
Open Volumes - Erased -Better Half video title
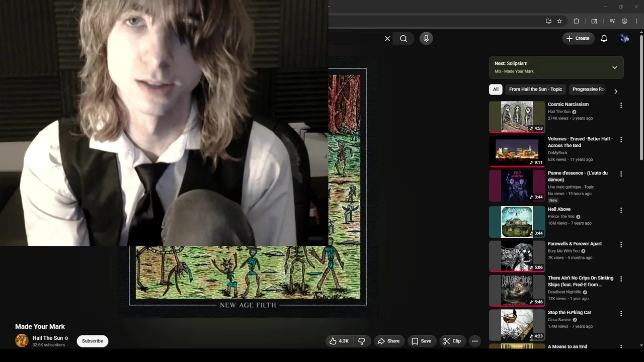point(580,142)
